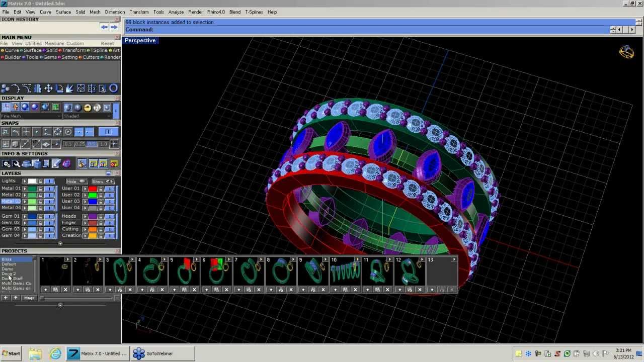The image size is (644, 362).
Task: Click the orange Cutting layer color swatch
Action: [x=93, y=229]
